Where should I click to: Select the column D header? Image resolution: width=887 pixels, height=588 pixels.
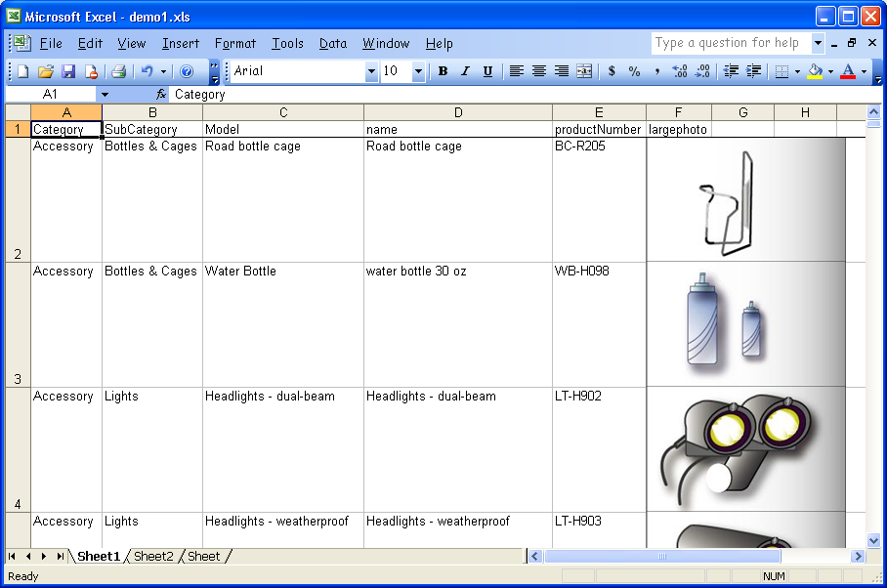click(457, 112)
